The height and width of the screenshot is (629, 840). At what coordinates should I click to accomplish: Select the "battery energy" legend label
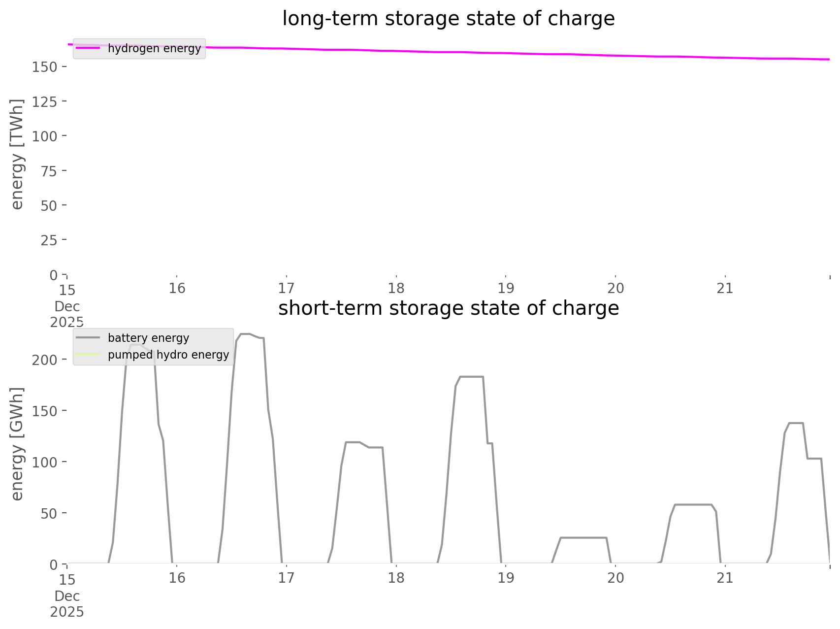click(x=148, y=338)
